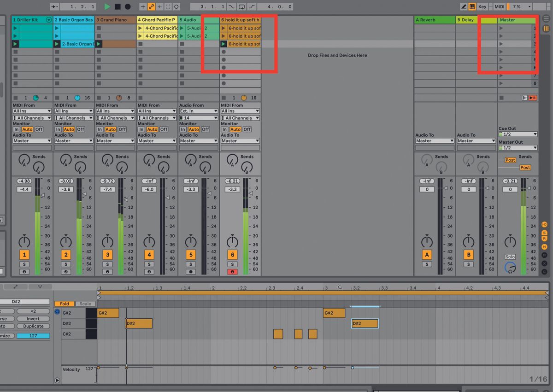Deactivate track 3 activator
The width and height of the screenshot is (553, 392).
point(107,255)
